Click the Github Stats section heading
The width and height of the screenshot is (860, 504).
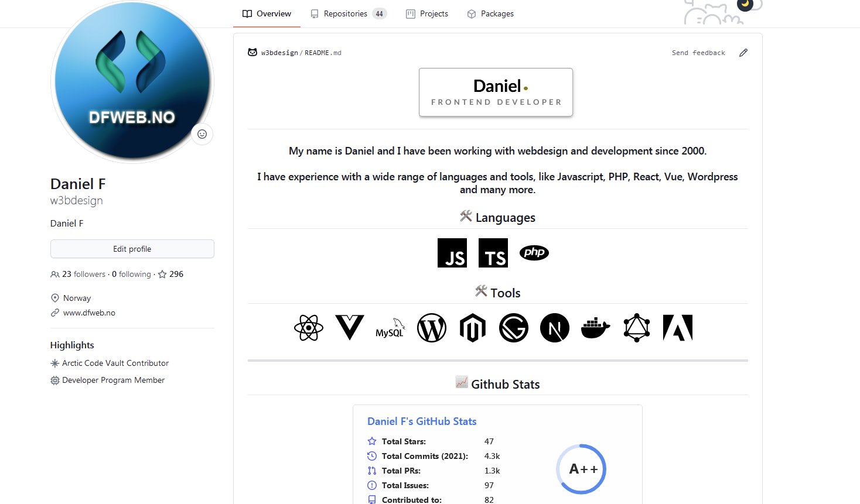point(498,384)
